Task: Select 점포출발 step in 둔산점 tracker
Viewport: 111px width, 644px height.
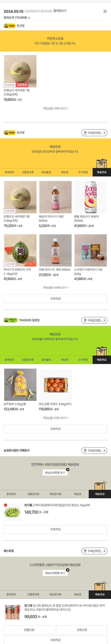Action: [x=46, y=172]
